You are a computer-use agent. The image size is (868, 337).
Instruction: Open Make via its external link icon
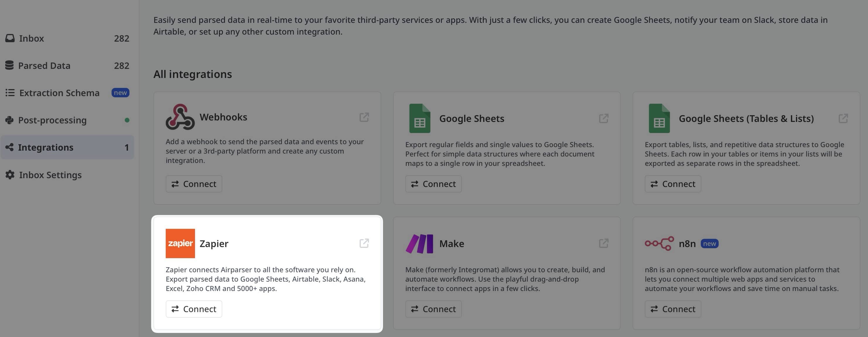(x=603, y=243)
